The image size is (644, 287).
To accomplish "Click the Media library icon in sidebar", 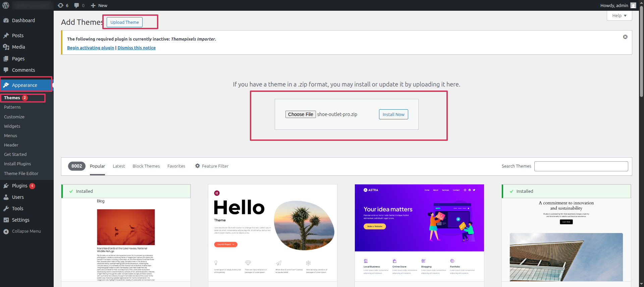I will coord(6,47).
